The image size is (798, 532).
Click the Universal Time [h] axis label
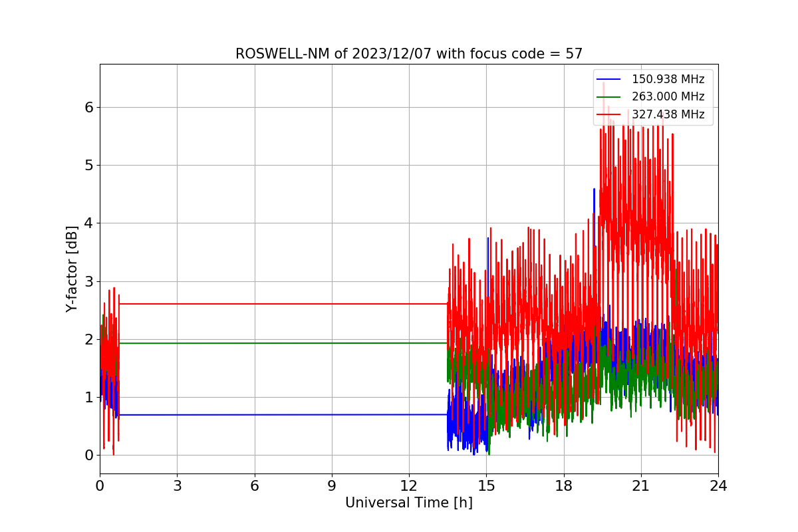[409, 503]
